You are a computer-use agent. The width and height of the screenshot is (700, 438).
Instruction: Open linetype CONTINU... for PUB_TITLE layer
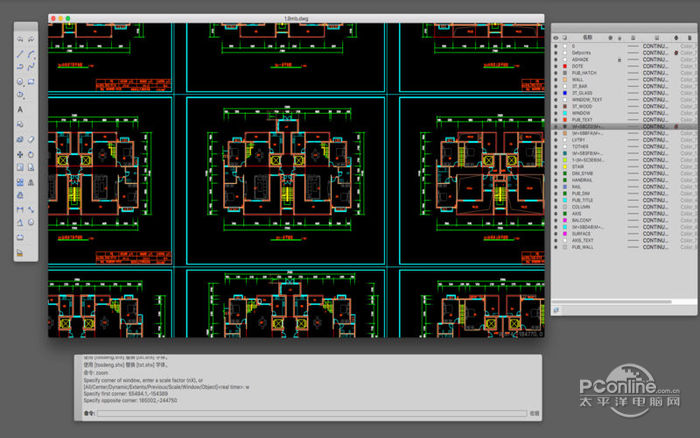pyautogui.click(x=655, y=200)
